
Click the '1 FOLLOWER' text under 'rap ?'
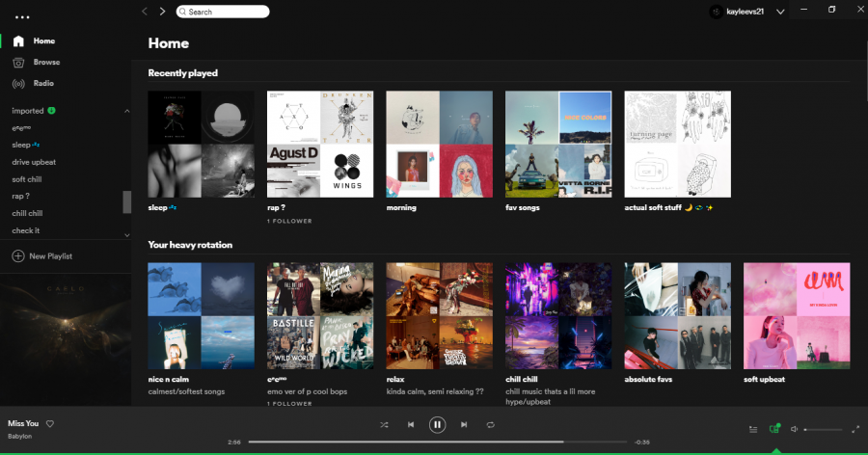point(289,221)
